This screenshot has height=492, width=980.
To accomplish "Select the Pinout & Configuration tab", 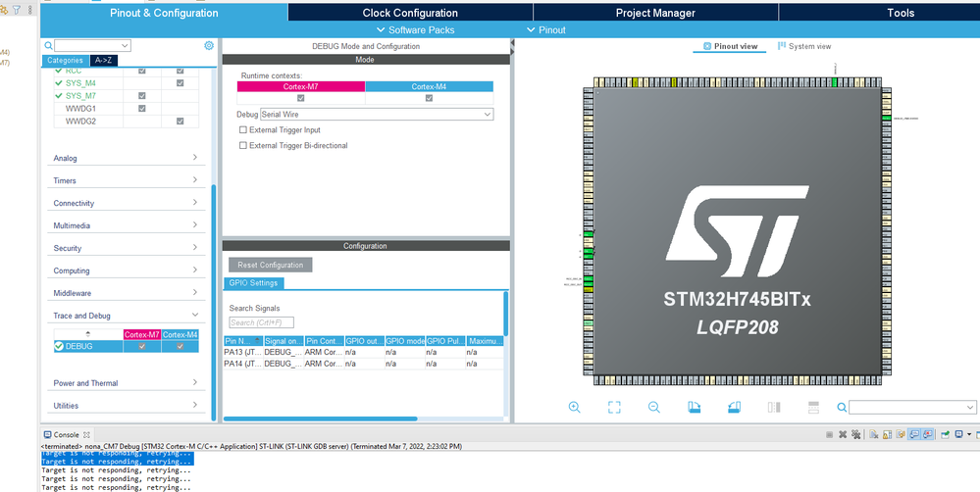I will tap(164, 13).
